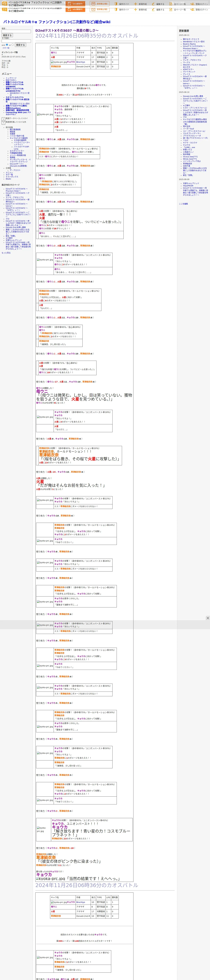
Task: Open the page title バトルロイヤルR+α wiki link
Action: point(57,22)
